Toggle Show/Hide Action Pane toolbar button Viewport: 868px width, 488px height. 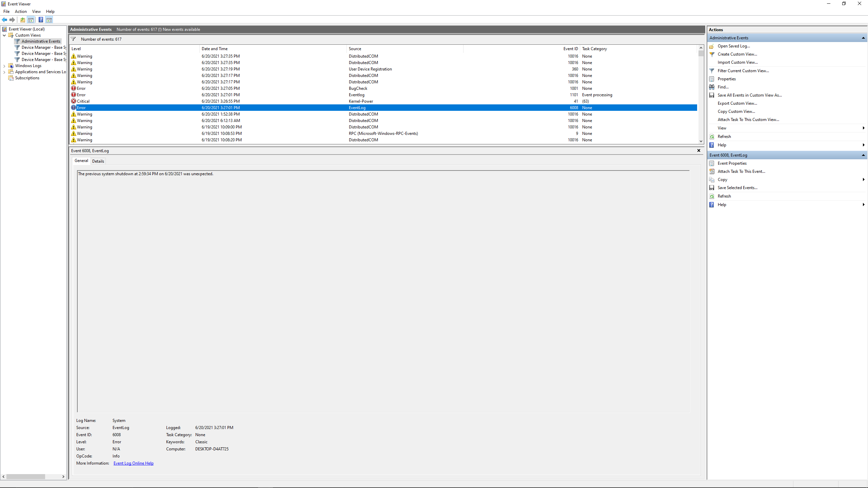[49, 20]
